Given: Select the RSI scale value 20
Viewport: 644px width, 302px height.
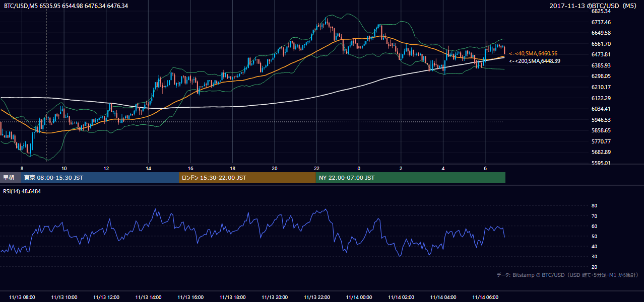Looking at the screenshot, I should pyautogui.click(x=595, y=267).
